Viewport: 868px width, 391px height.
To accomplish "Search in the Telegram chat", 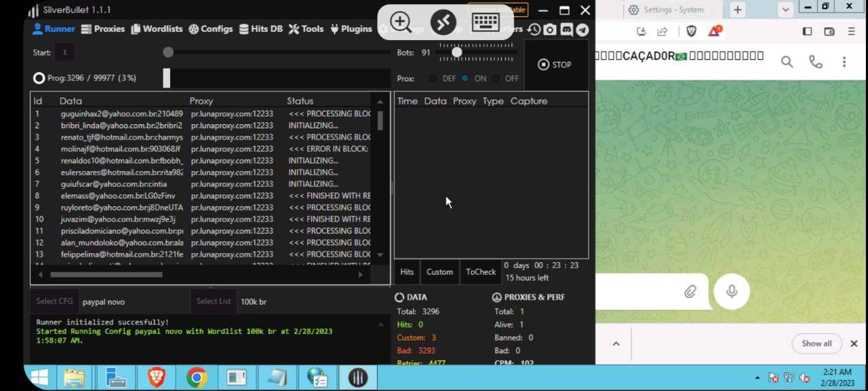I will [787, 62].
